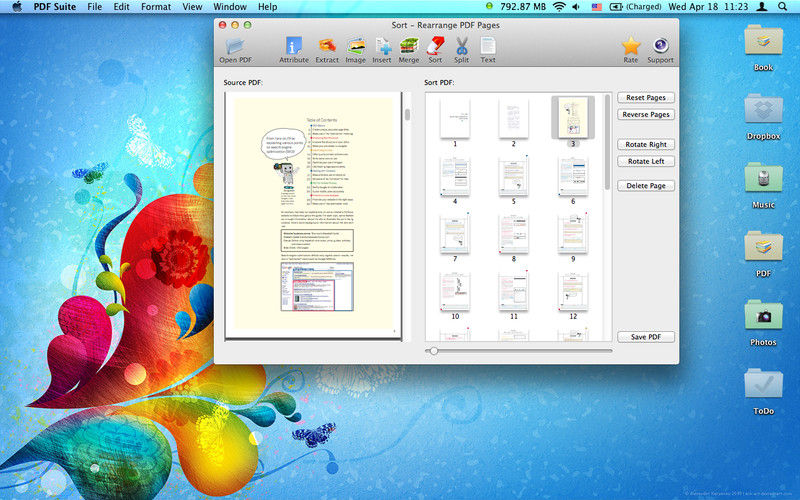Adjust the thumbnail size slider knob
This screenshot has width=800, height=500.
click(434, 351)
